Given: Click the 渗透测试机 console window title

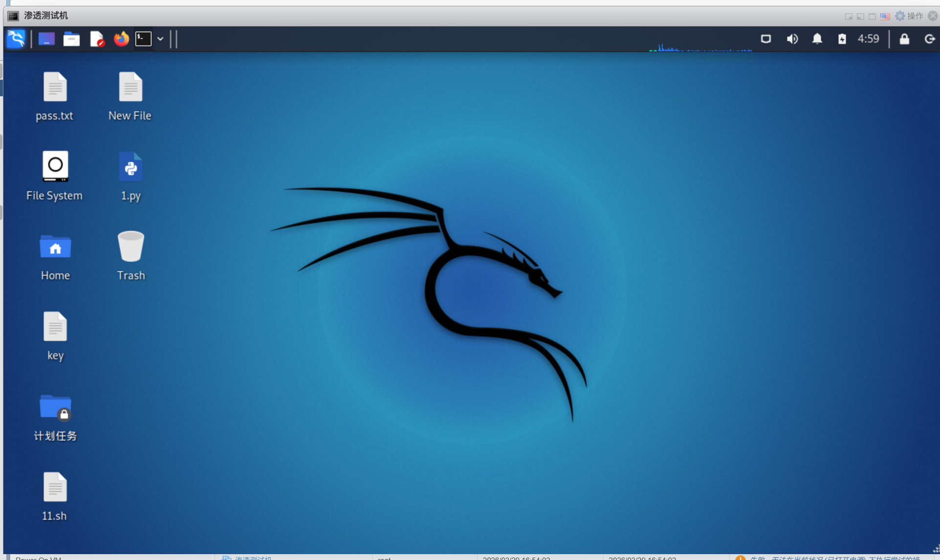Looking at the screenshot, I should coord(46,16).
